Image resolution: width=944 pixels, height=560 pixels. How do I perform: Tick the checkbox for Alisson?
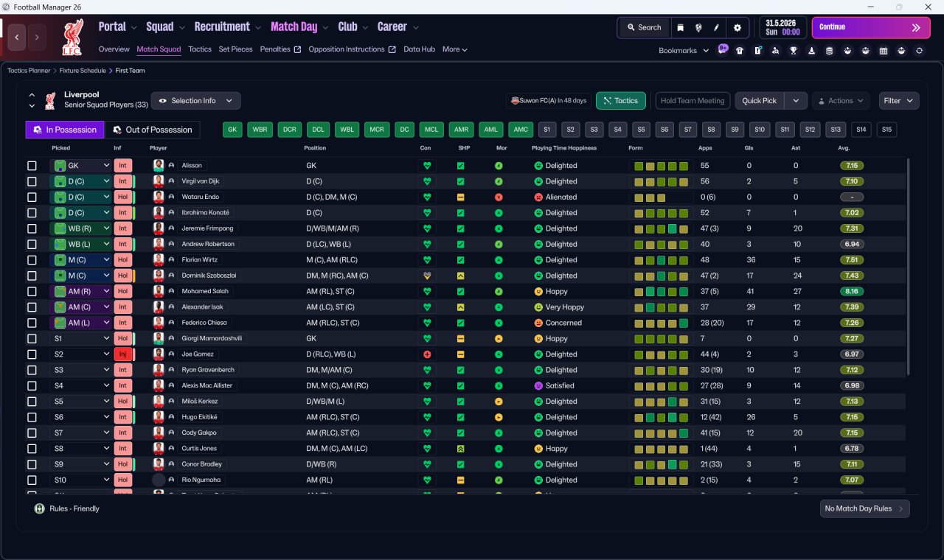tap(32, 166)
